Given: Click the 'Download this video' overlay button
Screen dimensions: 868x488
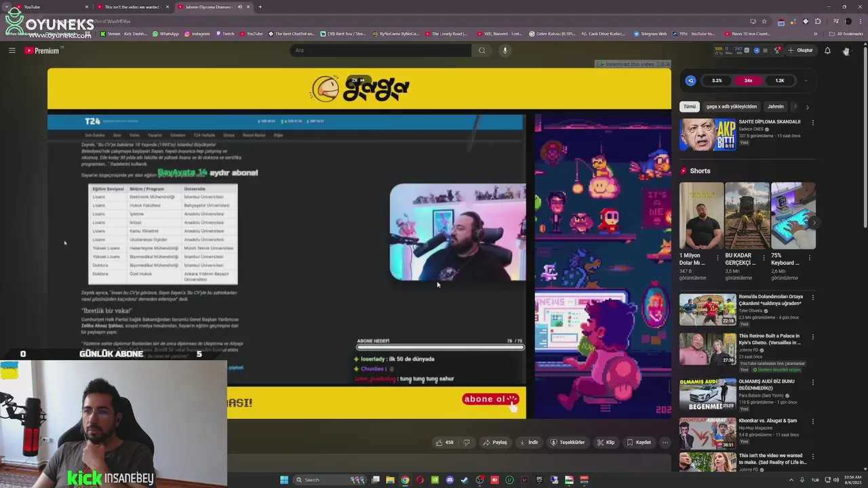Looking at the screenshot, I should pyautogui.click(x=629, y=64).
